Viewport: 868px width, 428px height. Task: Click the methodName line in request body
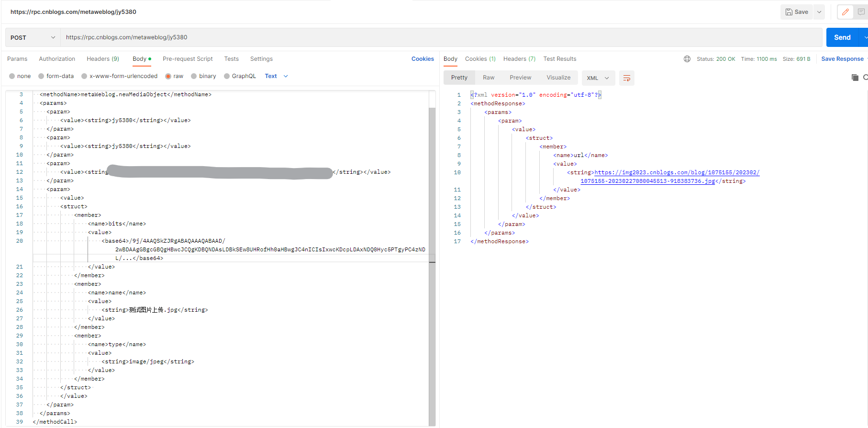pyautogui.click(x=125, y=94)
